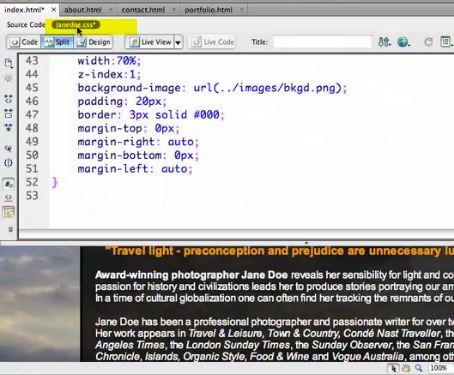
Task: Choose Hand tool in status bar
Action: [406, 368]
